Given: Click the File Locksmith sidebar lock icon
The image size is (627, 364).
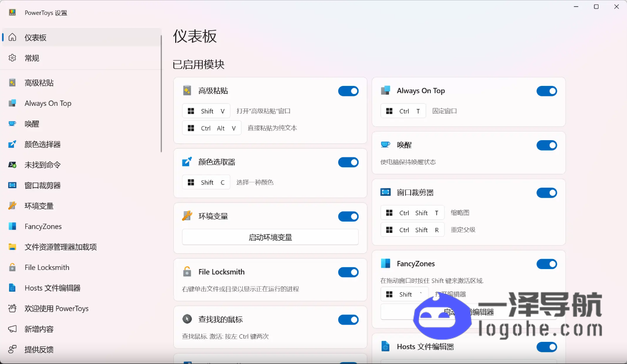Looking at the screenshot, I should [12, 267].
